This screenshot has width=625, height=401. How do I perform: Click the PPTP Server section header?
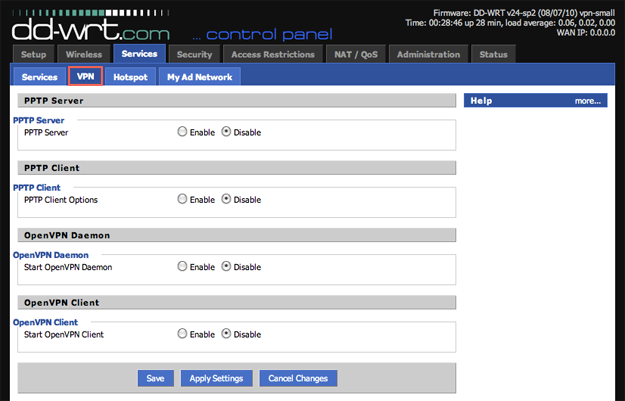point(237,100)
